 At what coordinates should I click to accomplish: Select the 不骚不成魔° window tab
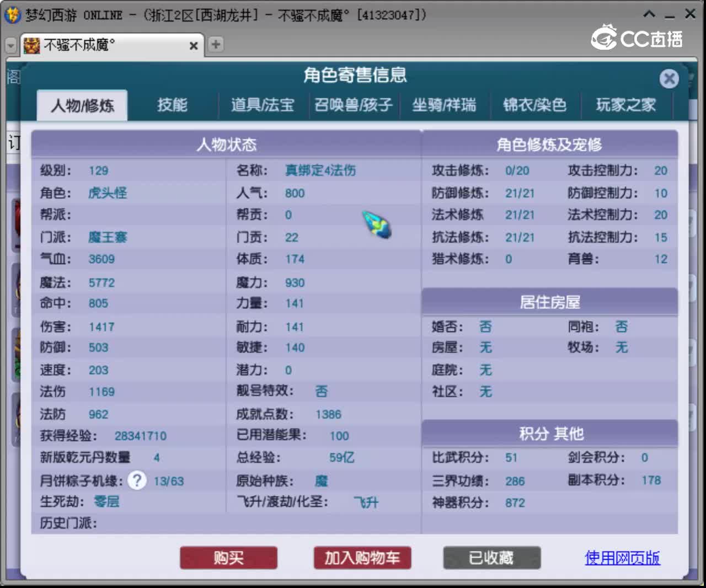[x=112, y=45]
